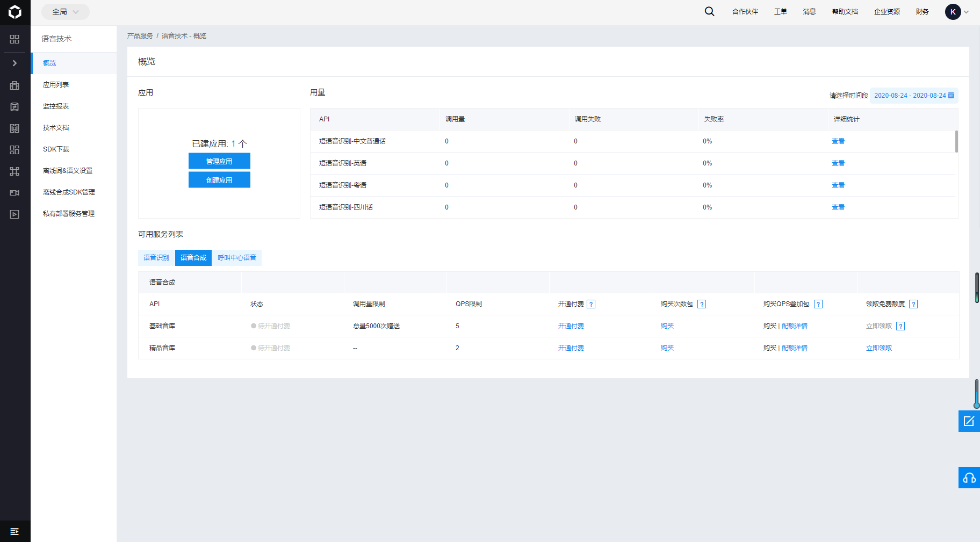Screen dimensions: 980x542
Task: Select 监控报表 in the side menu
Action: pyautogui.click(x=74, y=106)
